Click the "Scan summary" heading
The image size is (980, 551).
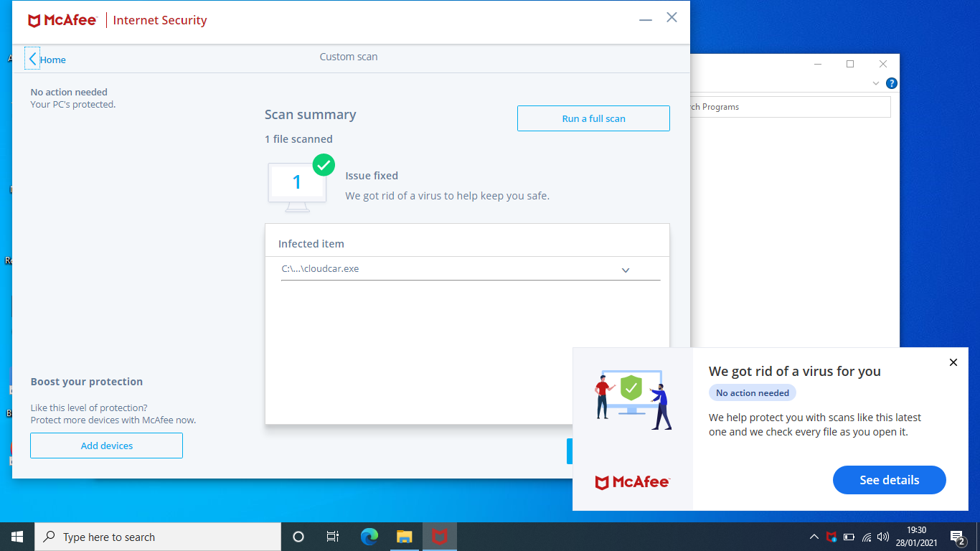(x=310, y=115)
